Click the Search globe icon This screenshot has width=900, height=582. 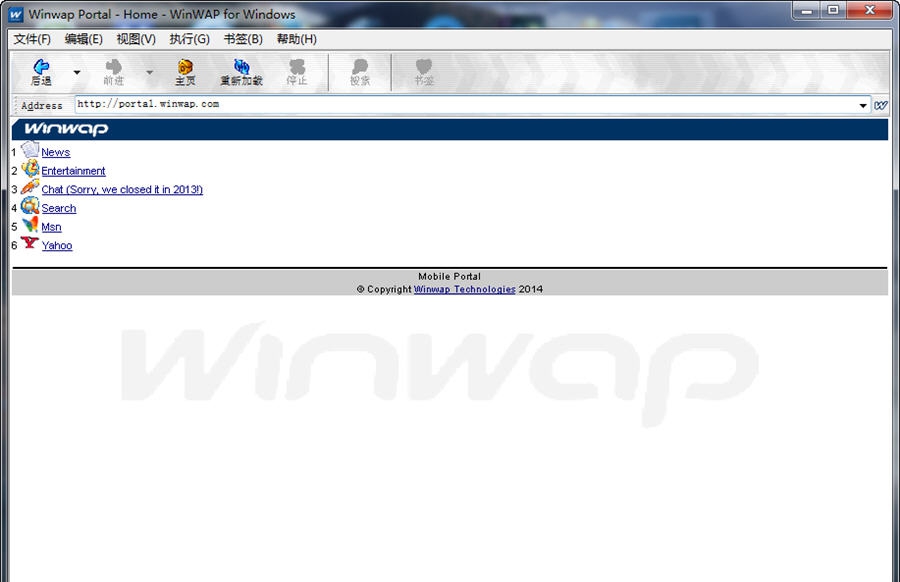(x=30, y=208)
